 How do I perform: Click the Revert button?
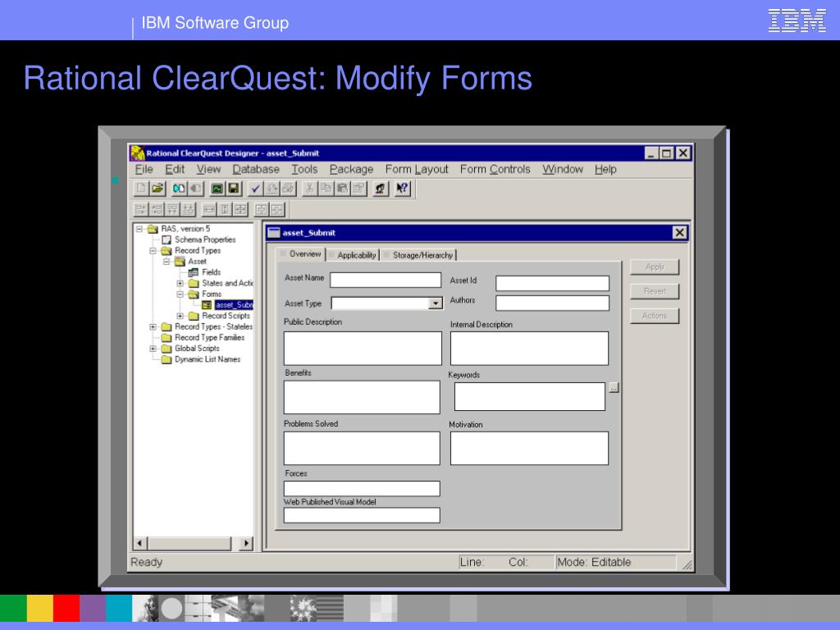coord(655,291)
